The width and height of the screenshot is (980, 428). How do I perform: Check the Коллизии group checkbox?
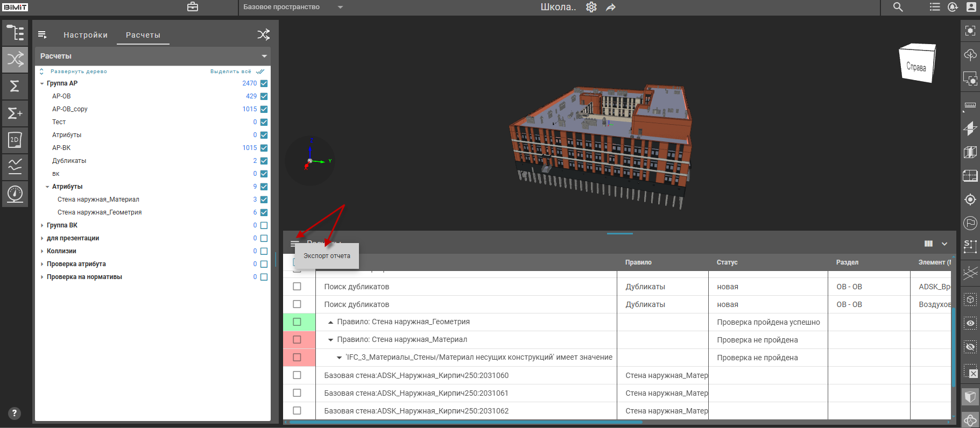click(x=264, y=251)
